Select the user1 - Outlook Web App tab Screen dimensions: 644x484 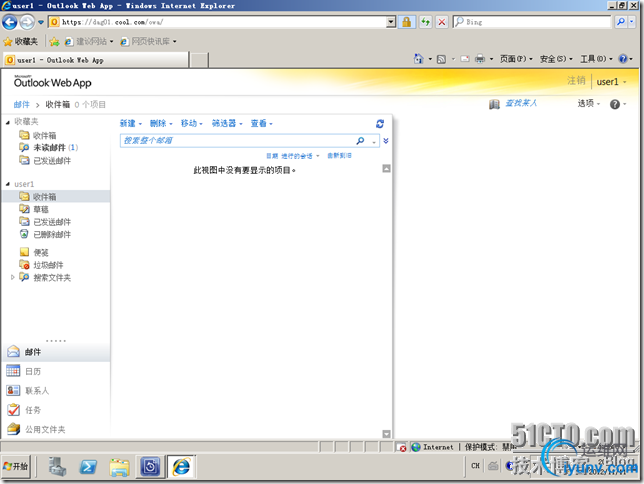pos(96,60)
